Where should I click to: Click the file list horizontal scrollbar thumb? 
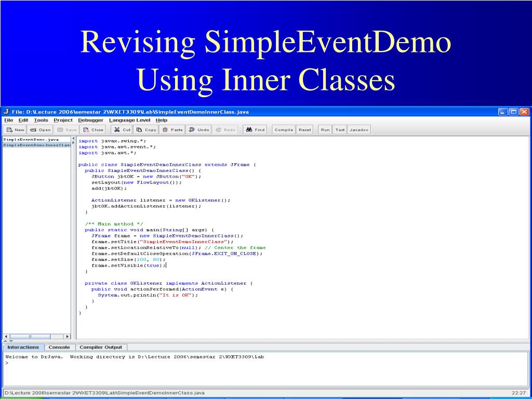coord(30,337)
